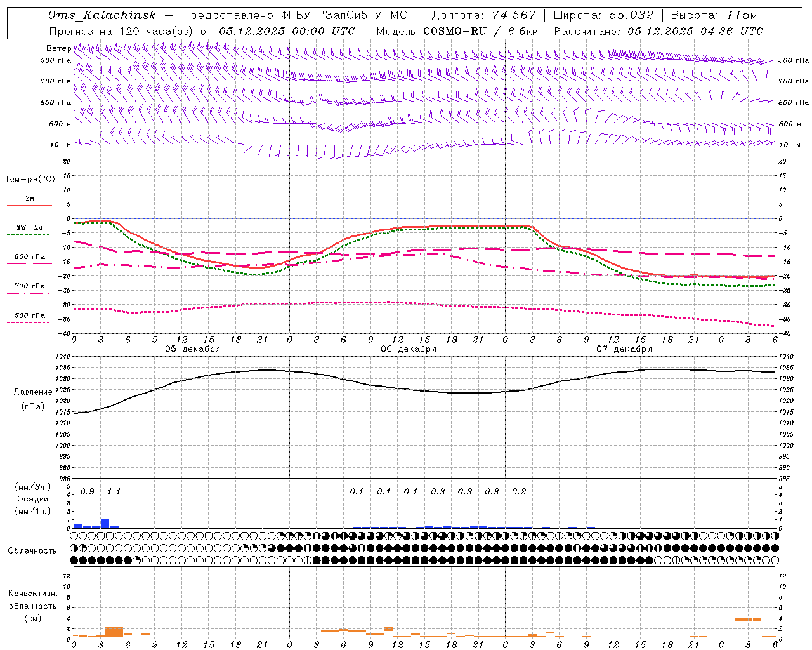Select the longitude "Долгота: 74.567"
Viewport: 812px width, 650px height.
(x=484, y=16)
